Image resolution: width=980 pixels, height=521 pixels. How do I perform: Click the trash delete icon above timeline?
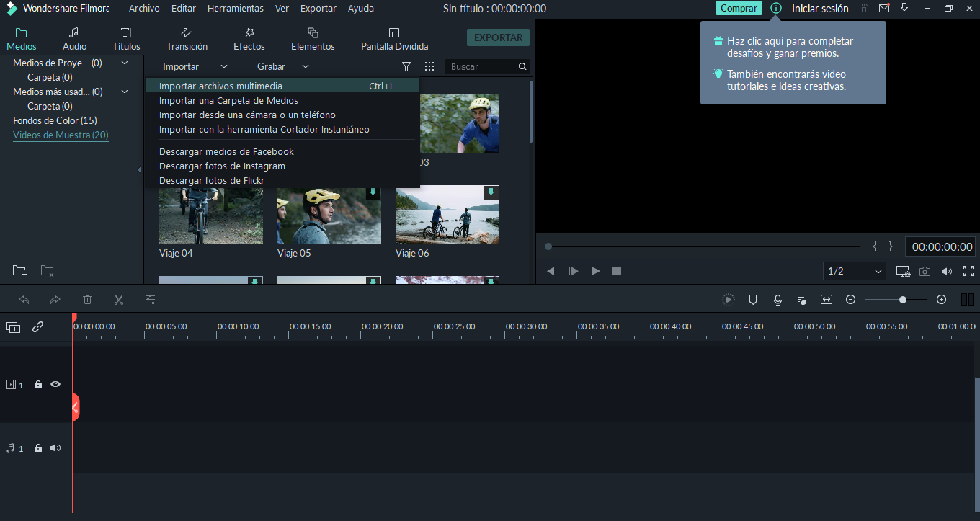[87, 300]
